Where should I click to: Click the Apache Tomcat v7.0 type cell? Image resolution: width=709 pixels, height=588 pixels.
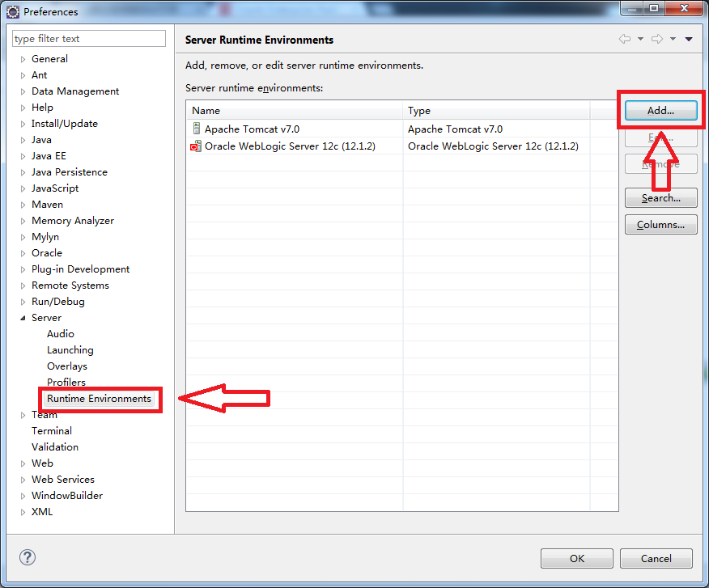coord(455,129)
